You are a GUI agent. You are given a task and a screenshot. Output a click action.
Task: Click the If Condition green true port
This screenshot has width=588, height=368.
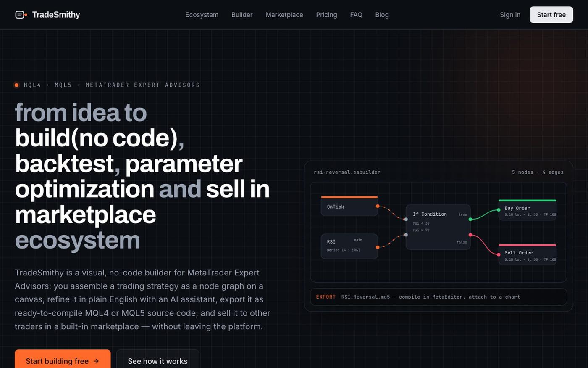(470, 219)
